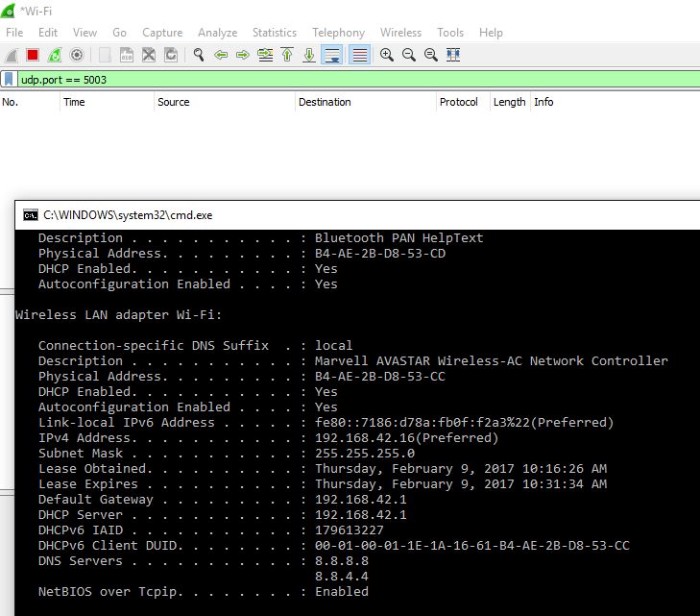Click the Start capture shark fin icon
700x616 pixels.
tap(12, 55)
